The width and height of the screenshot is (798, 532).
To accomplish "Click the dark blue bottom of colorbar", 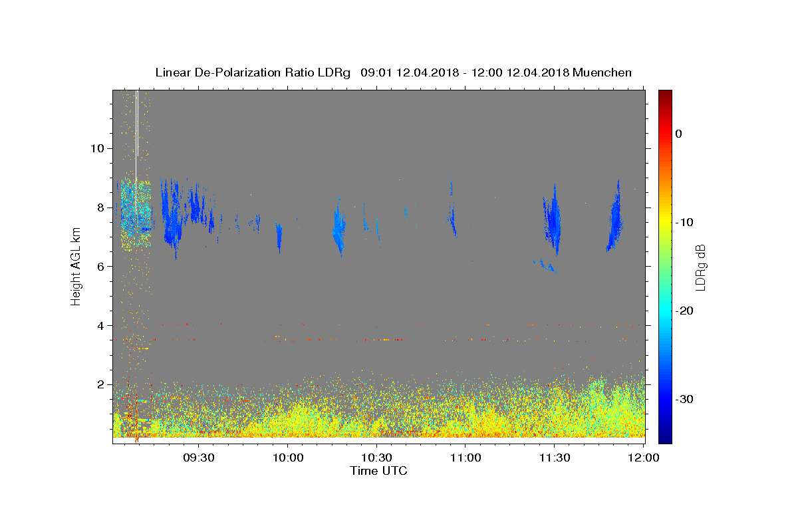I will (665, 438).
